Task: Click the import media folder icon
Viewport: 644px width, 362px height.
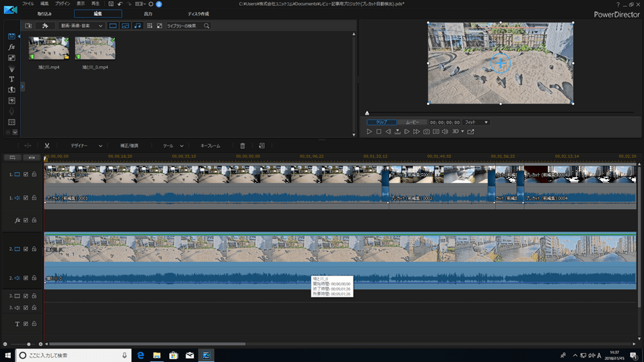Action: pos(28,26)
